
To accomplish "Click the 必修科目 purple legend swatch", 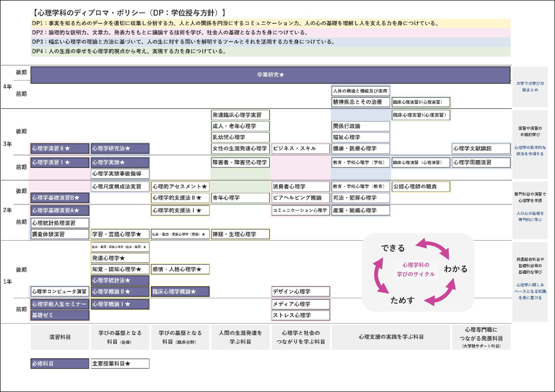I will click(x=60, y=364).
